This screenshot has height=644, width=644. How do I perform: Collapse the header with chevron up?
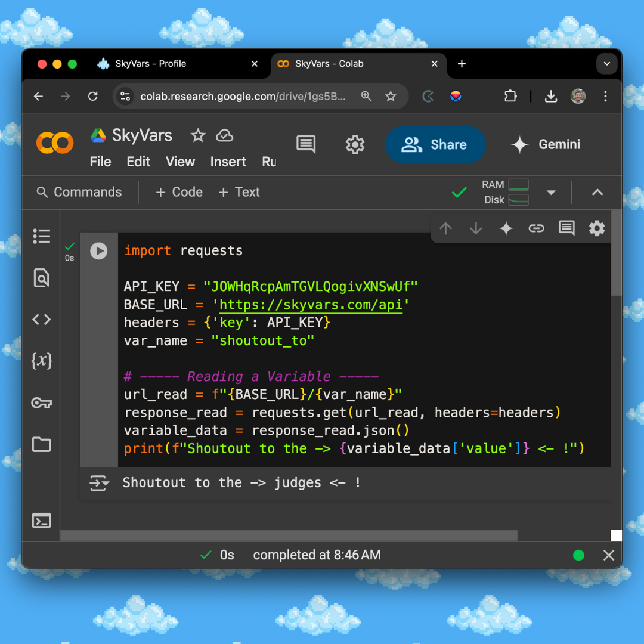click(x=597, y=192)
